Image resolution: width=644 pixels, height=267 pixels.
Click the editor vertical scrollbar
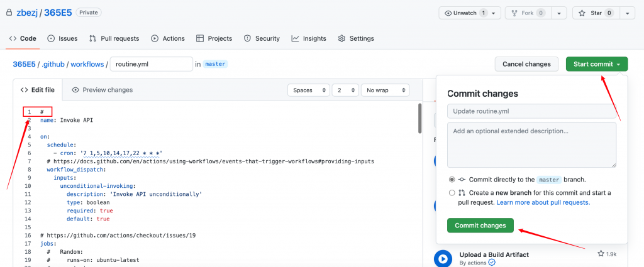pos(419,119)
